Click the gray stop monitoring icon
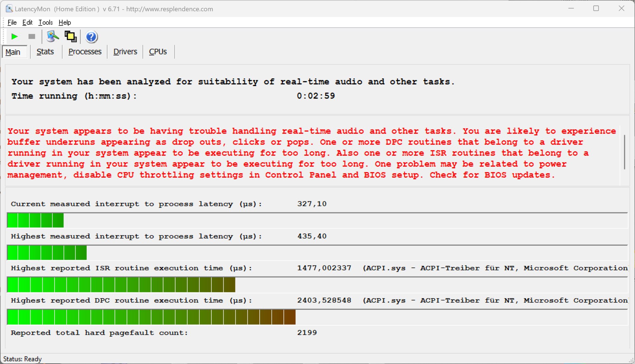The image size is (635, 364). coord(32,36)
